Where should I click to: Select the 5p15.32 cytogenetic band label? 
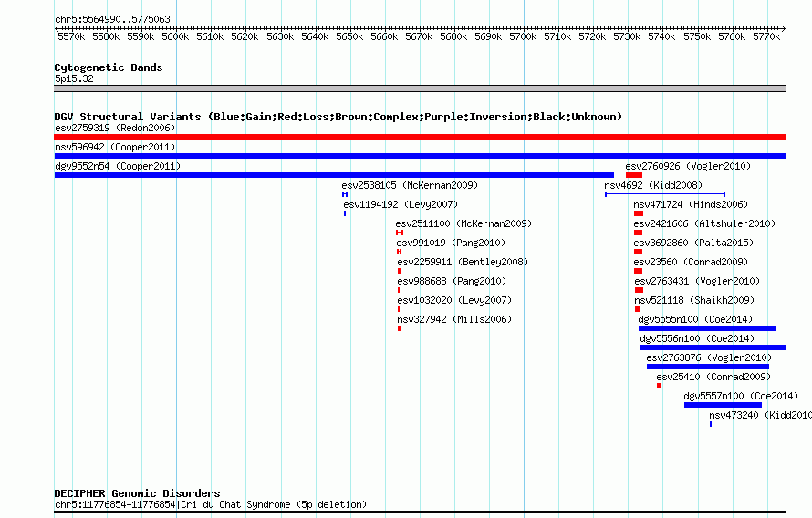pyautogui.click(x=74, y=78)
